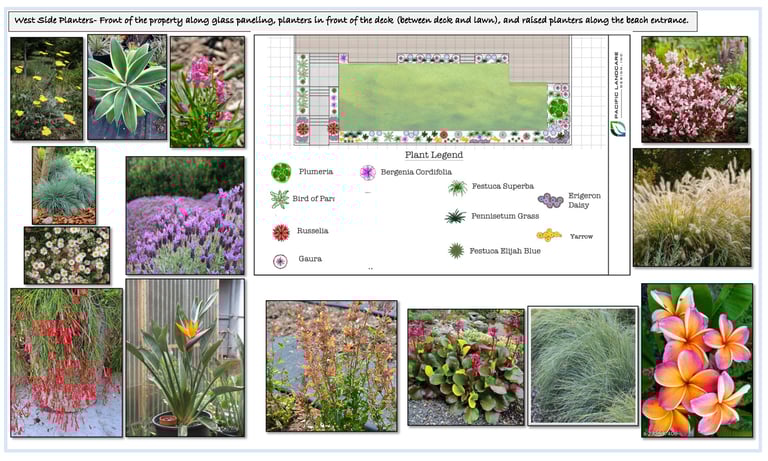Select the white daisy flowers photo

coord(67,255)
